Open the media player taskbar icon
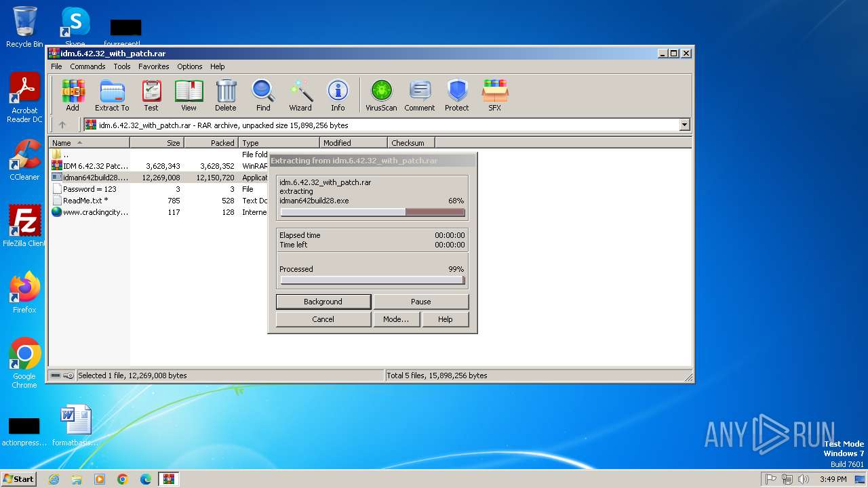The width and height of the screenshot is (868, 488). [x=100, y=479]
